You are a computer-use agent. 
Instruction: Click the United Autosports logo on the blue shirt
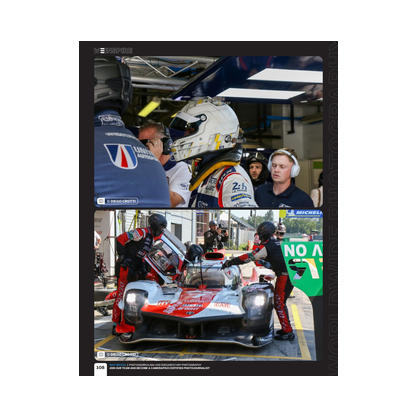coord(121,156)
